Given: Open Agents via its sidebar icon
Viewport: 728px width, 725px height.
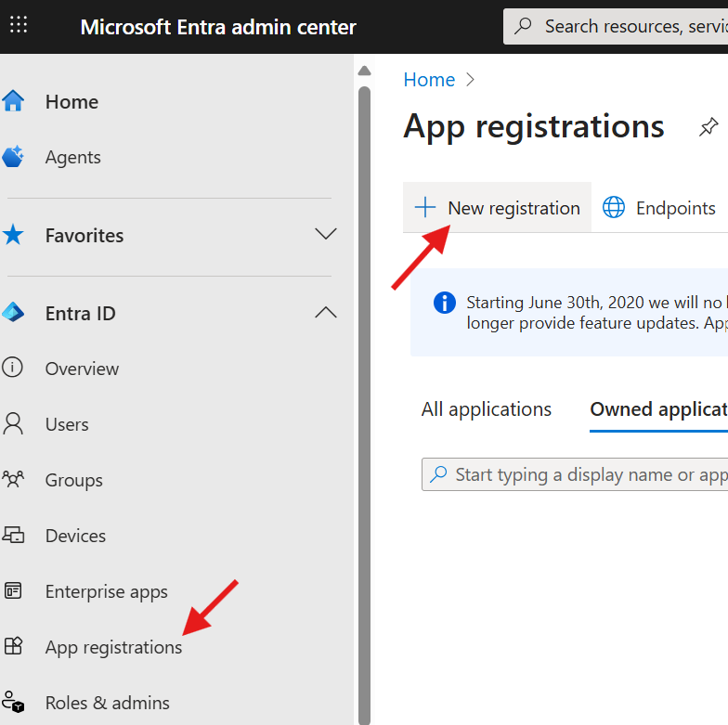Looking at the screenshot, I should tap(13, 157).
